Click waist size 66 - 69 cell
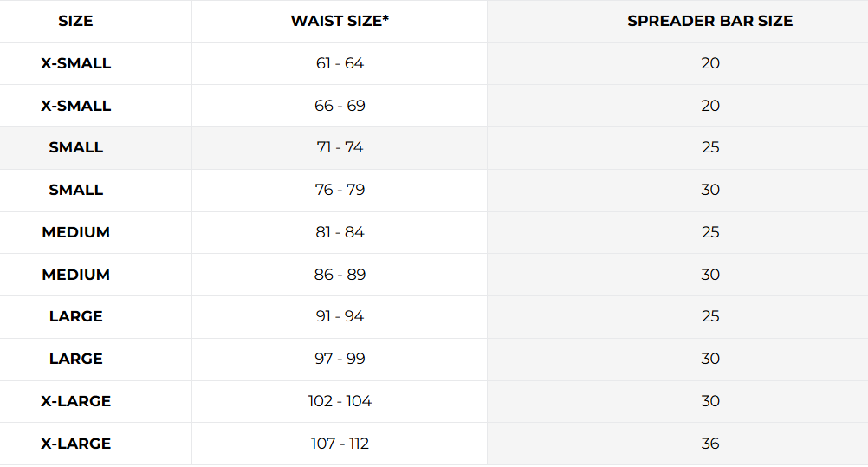The image size is (868, 467). (340, 106)
